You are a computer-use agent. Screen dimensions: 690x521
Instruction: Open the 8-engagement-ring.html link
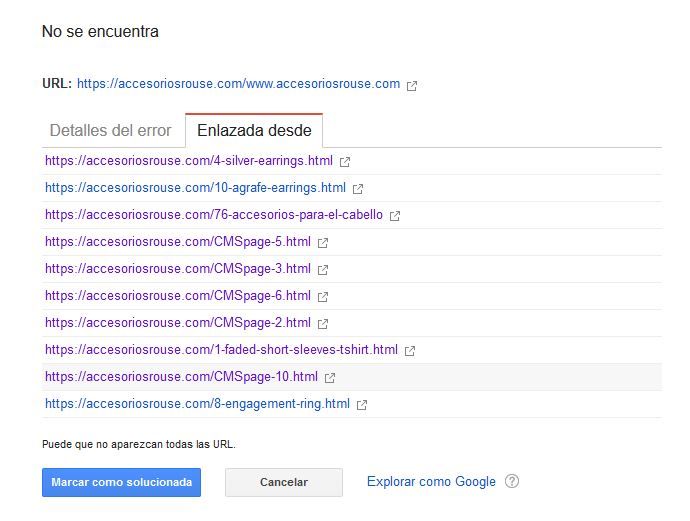coord(197,404)
